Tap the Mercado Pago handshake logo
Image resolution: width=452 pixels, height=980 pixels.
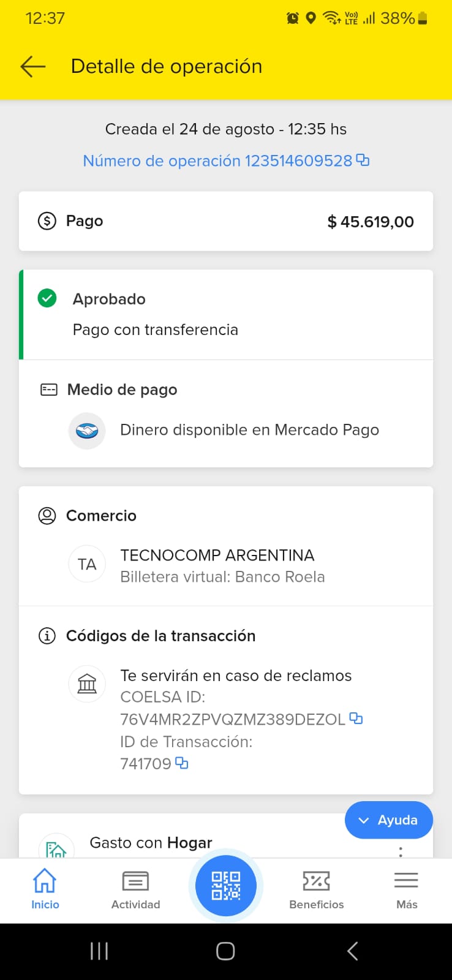click(87, 431)
